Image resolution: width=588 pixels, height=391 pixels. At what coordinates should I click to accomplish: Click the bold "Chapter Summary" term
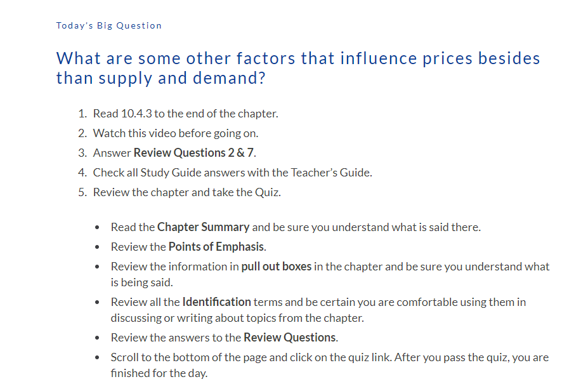click(x=203, y=227)
